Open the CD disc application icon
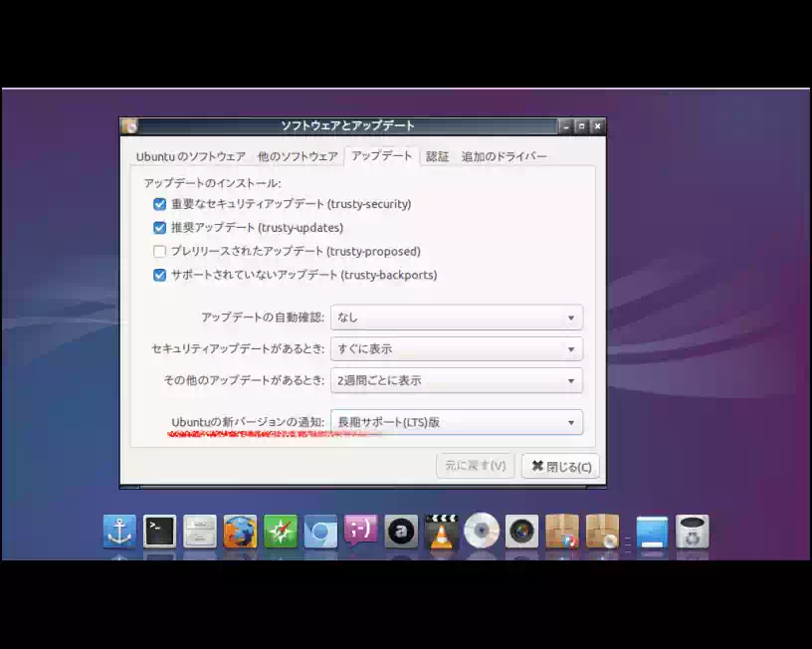 482,531
